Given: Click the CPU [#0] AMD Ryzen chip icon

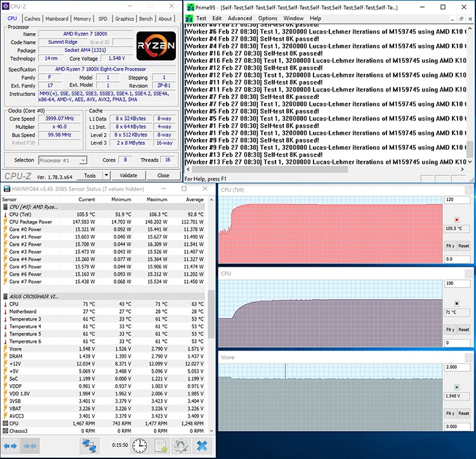Looking at the screenshot, I should (x=5, y=207).
